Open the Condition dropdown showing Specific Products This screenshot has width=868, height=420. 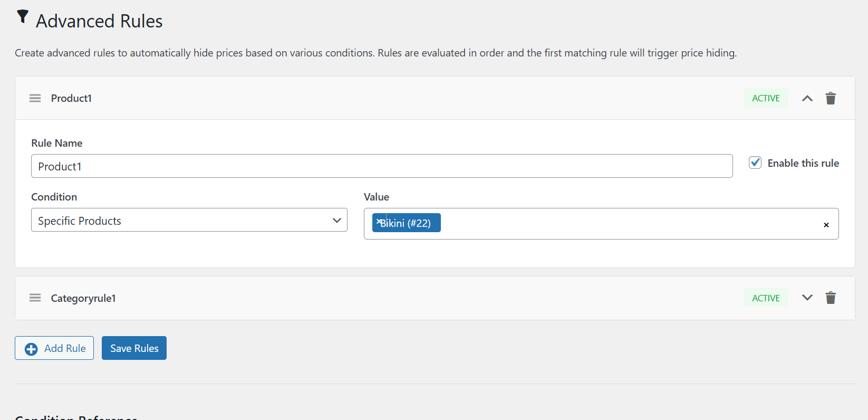[x=189, y=220]
